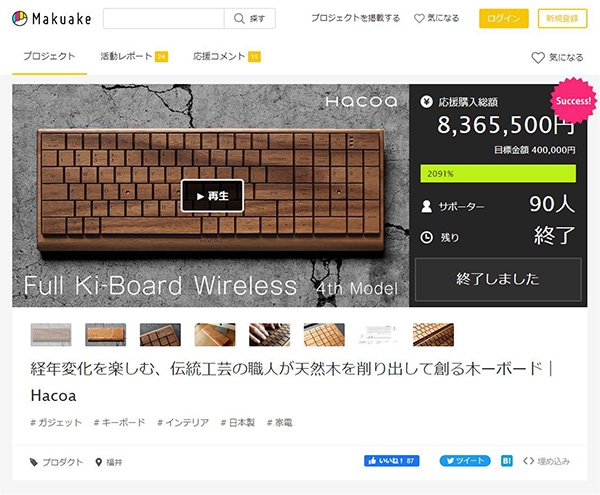Click into the search input field

164,18
